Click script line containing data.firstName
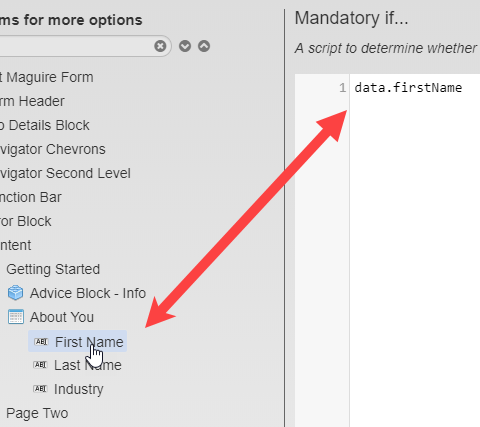 click(x=408, y=88)
